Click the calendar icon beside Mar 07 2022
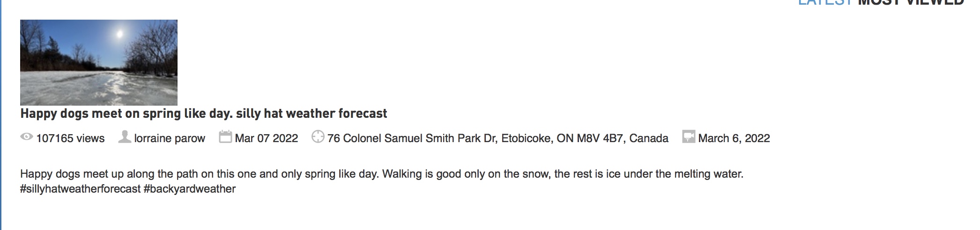Screen dimensions: 980x230 [x=225, y=137]
